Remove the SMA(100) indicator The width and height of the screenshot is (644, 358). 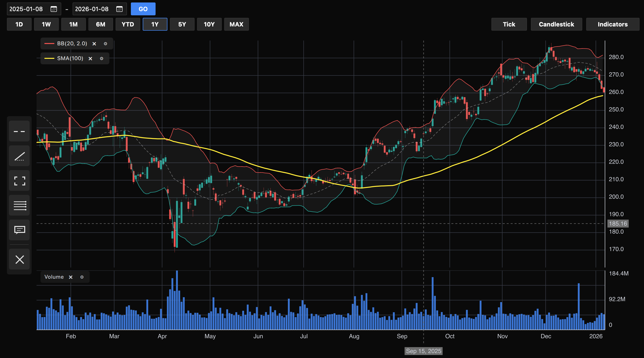(90, 59)
